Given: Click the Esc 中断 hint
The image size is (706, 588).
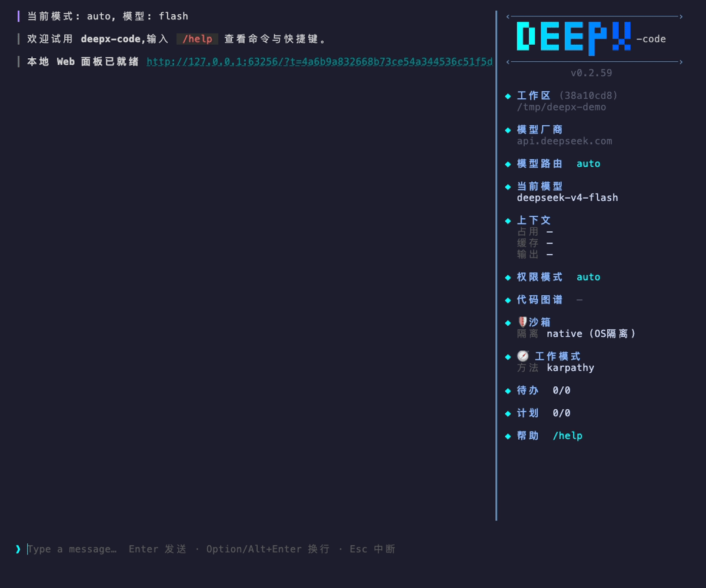Looking at the screenshot, I should click(372, 549).
